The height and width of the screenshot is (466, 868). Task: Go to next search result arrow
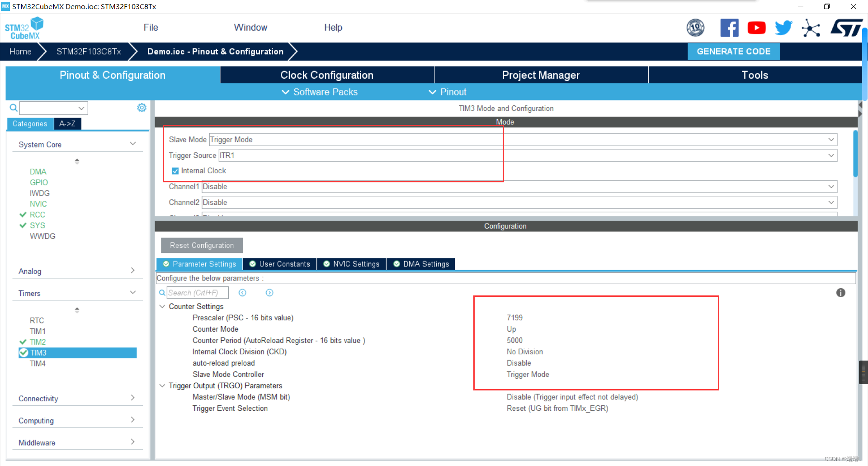(x=269, y=293)
